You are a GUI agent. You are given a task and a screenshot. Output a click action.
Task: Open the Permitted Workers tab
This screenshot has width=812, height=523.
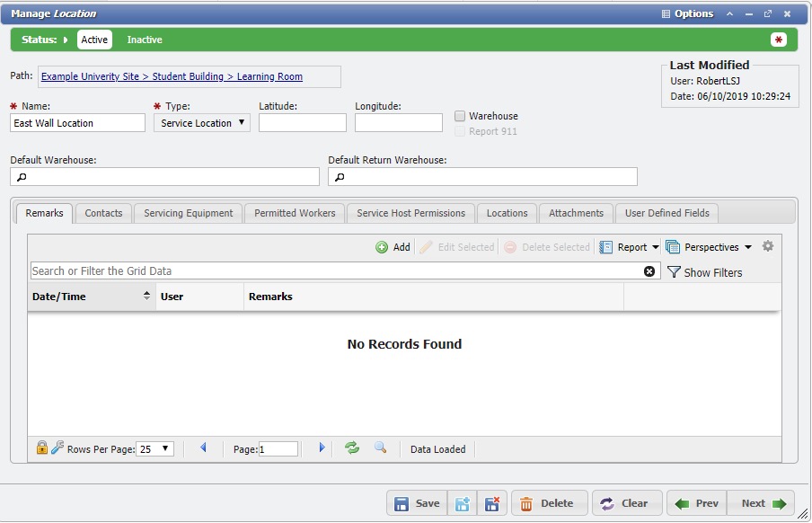(x=295, y=213)
